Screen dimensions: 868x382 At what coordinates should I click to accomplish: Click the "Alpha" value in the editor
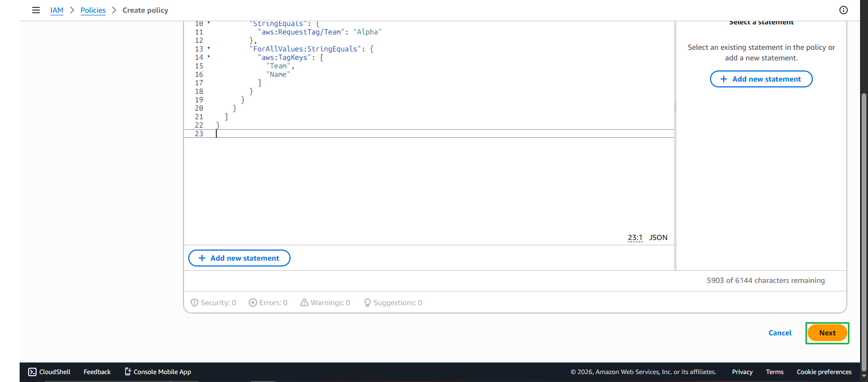367,32
